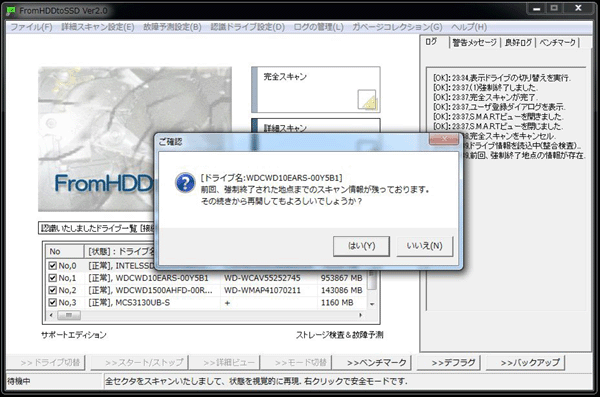The image size is (600, 397).
Task: Select the WDCWD10EARS-00Y5B1 drive row
Action: (207, 278)
